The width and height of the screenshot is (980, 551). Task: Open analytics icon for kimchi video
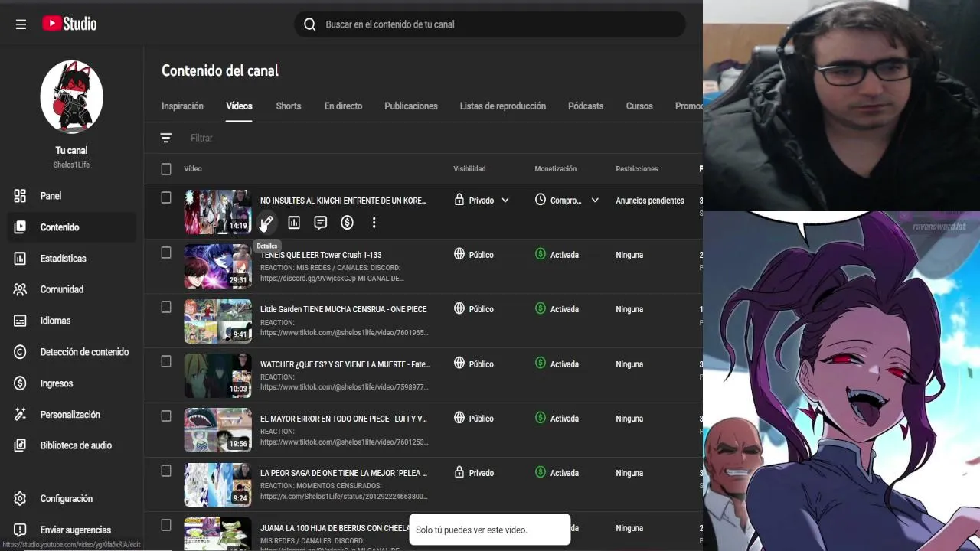[x=294, y=223]
